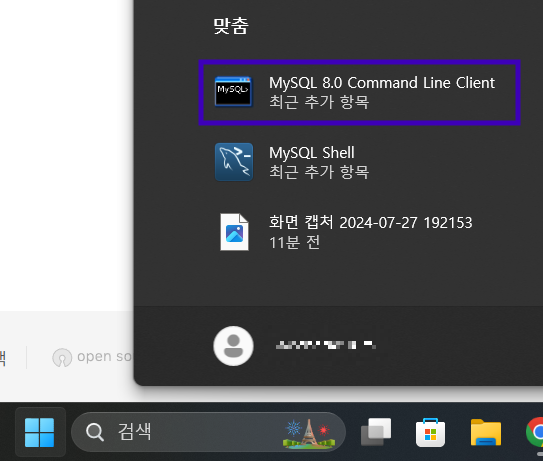Click the '화면 캡처 2024-07-27 192153' file name
This screenshot has width=543, height=461.
point(371,222)
